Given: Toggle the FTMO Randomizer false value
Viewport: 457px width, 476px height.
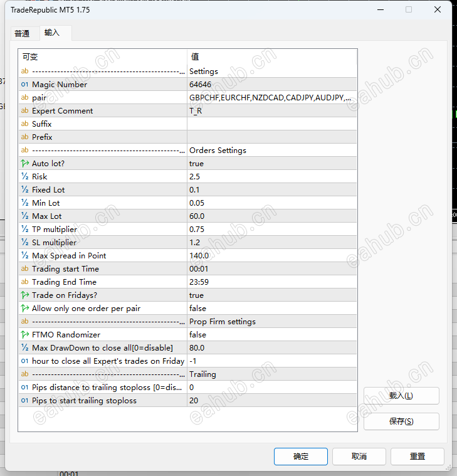Looking at the screenshot, I should click(x=271, y=334).
